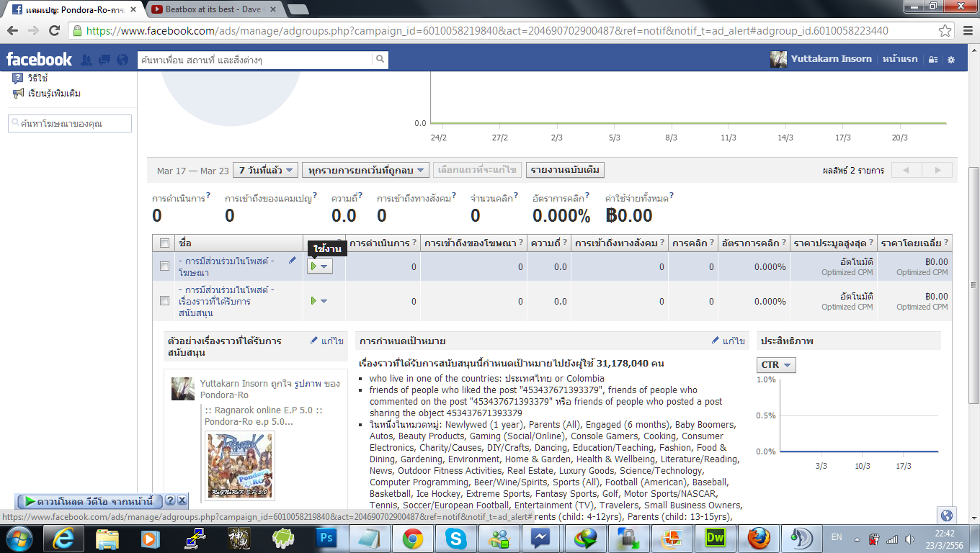
Task: Check the box for เรื่องราวที่ได้รับการสนับสนุน row
Action: point(164,301)
